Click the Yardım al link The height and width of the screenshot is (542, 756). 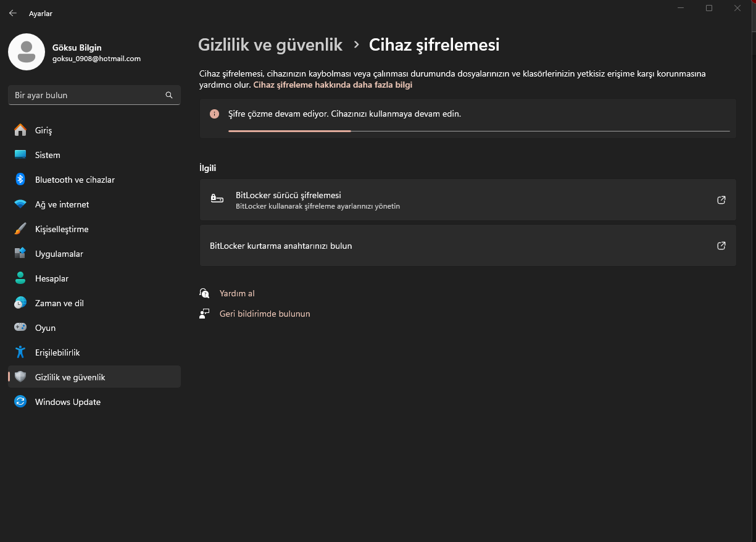(237, 293)
